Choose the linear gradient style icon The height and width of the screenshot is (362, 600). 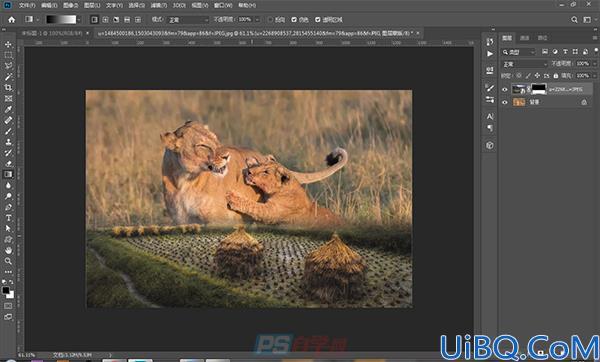95,20
